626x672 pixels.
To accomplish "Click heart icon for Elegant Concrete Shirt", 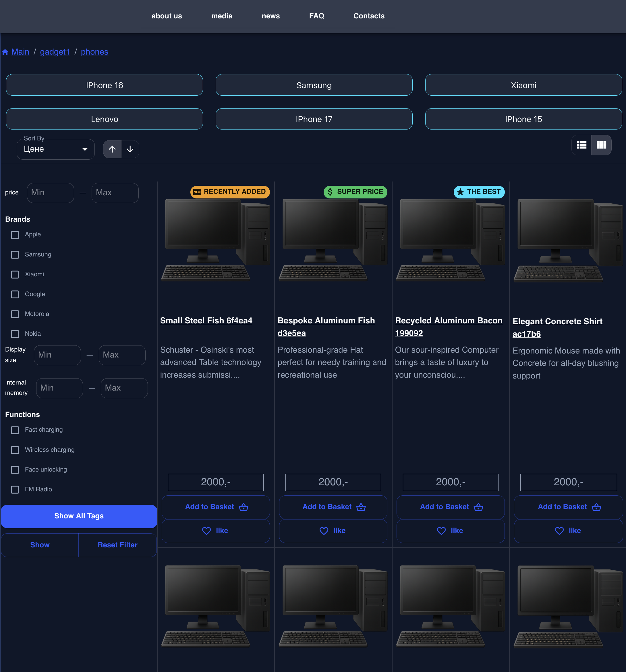I will coord(559,531).
